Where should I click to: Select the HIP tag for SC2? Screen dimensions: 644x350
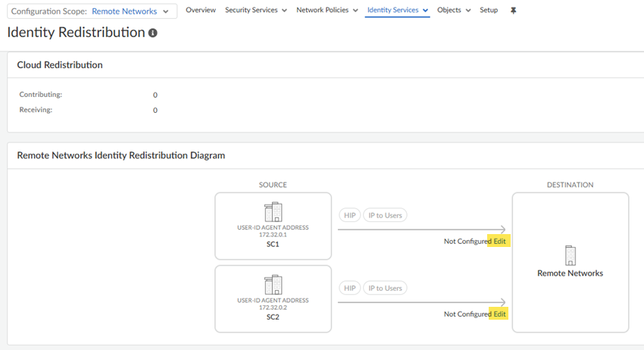tap(349, 288)
